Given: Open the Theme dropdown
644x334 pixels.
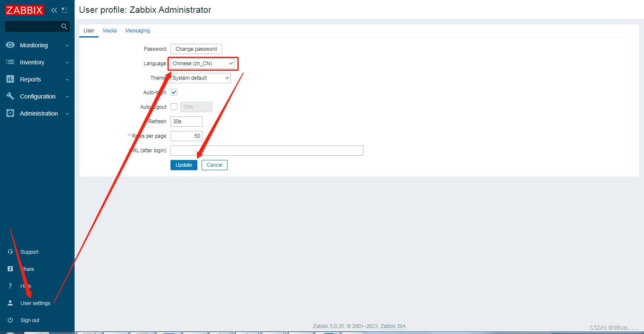Looking at the screenshot, I should (x=201, y=78).
